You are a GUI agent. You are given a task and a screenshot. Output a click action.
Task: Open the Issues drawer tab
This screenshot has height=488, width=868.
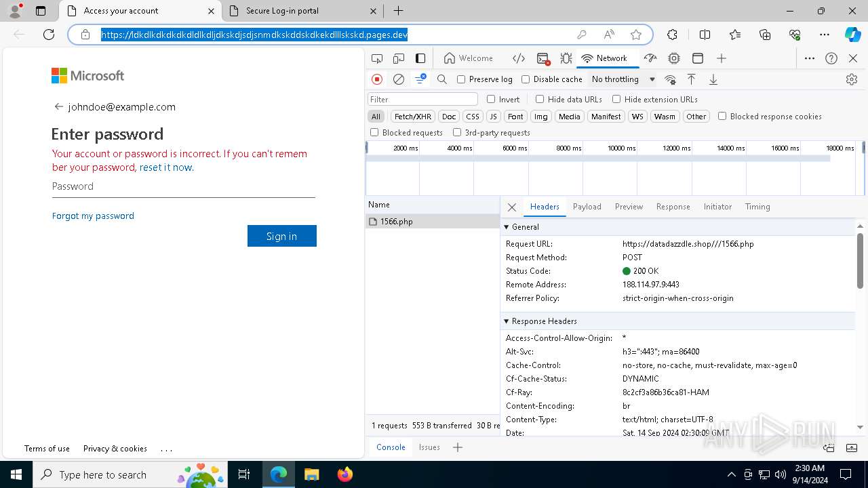429,447
